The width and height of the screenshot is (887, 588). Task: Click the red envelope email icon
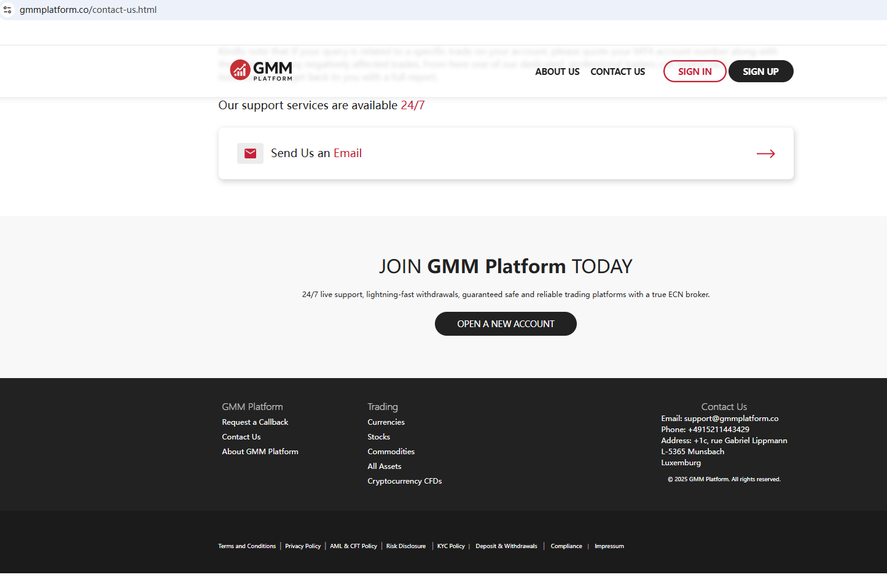(x=250, y=153)
